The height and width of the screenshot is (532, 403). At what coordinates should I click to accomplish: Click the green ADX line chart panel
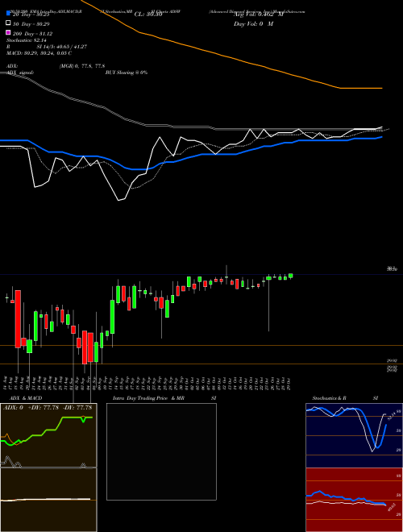click(x=48, y=435)
